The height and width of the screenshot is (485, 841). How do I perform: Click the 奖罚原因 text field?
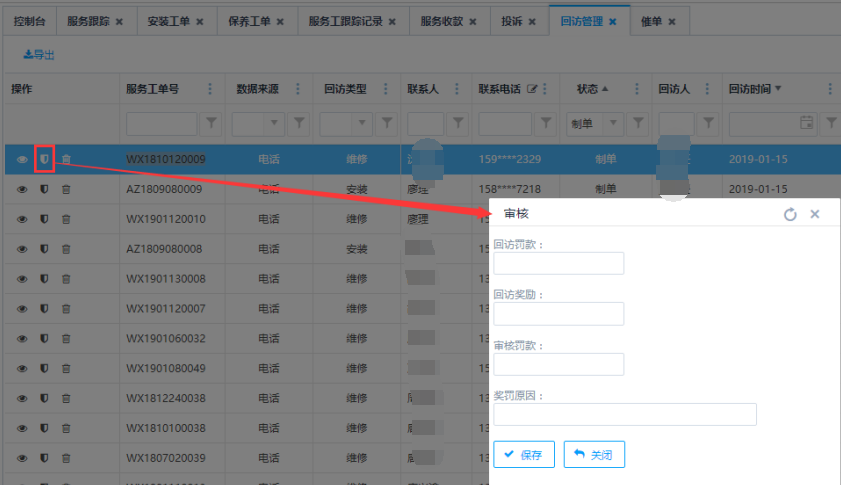[x=624, y=414]
